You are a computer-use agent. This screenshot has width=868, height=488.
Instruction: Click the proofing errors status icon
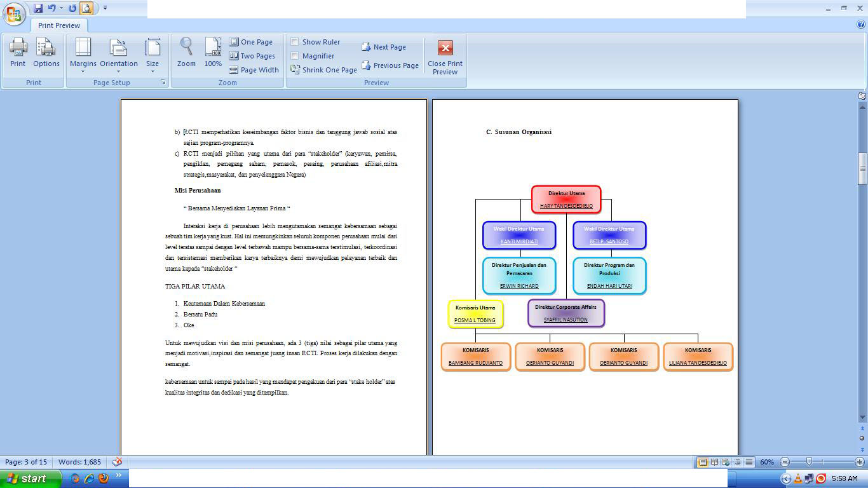tap(117, 462)
